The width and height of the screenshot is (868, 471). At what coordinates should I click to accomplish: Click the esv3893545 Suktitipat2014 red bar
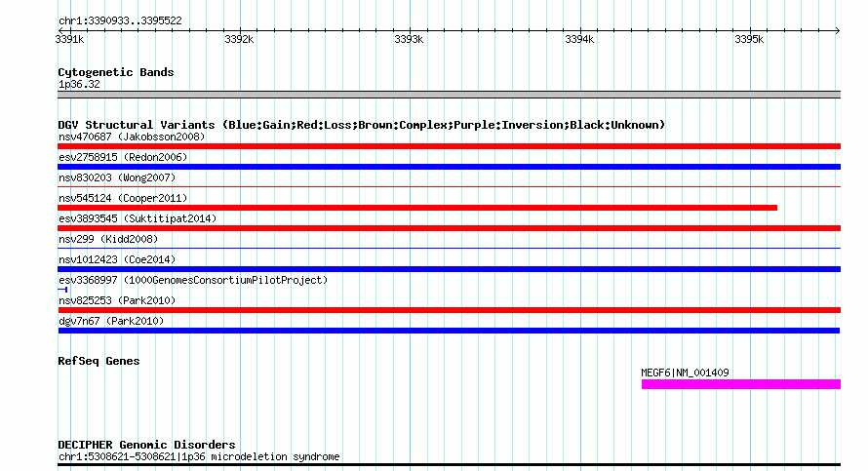(x=449, y=228)
